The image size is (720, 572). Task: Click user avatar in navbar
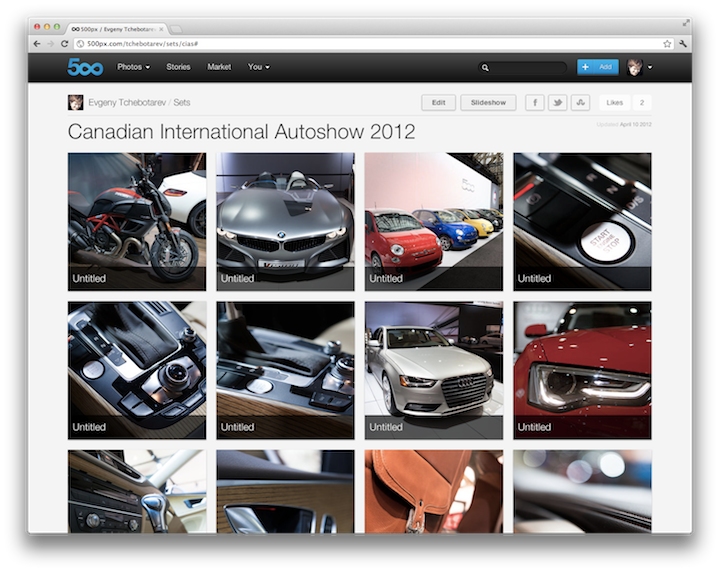click(x=635, y=67)
